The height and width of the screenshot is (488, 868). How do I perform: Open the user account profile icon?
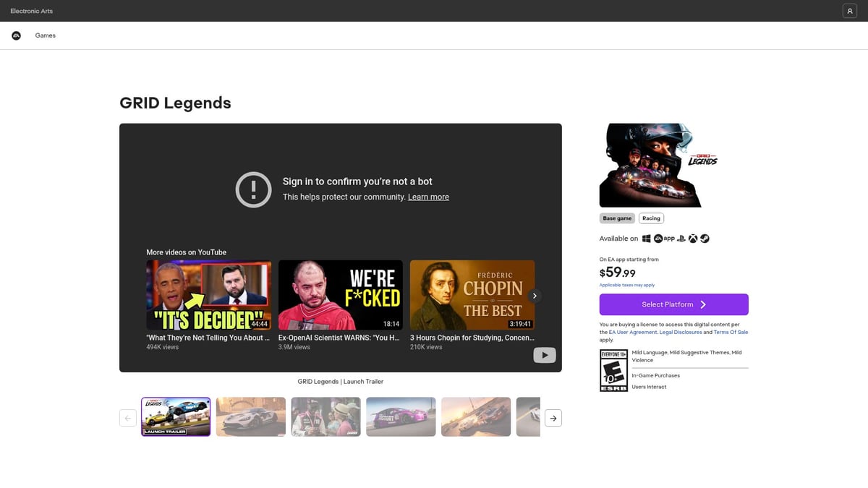point(849,11)
